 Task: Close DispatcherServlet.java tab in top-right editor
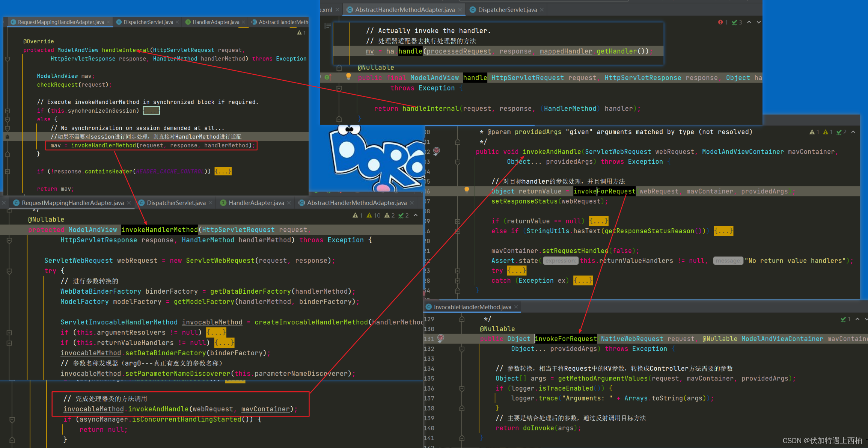pyautogui.click(x=542, y=10)
